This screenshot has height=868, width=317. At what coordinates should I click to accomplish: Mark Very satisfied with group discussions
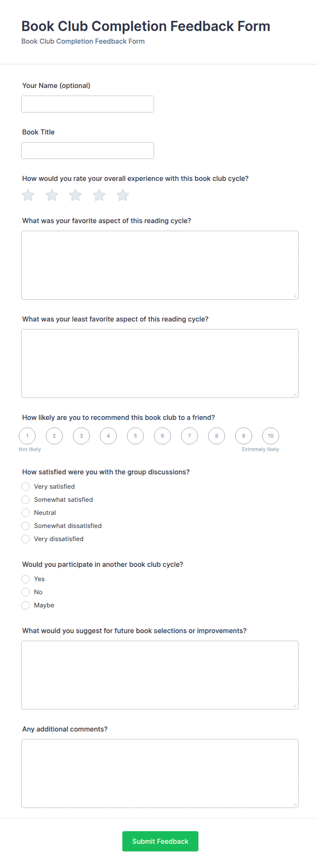pyautogui.click(x=26, y=486)
